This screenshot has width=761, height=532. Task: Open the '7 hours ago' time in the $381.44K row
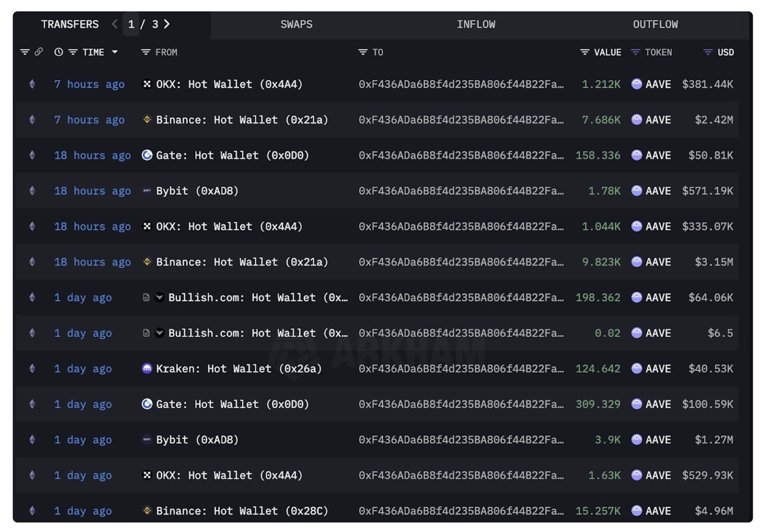click(89, 84)
